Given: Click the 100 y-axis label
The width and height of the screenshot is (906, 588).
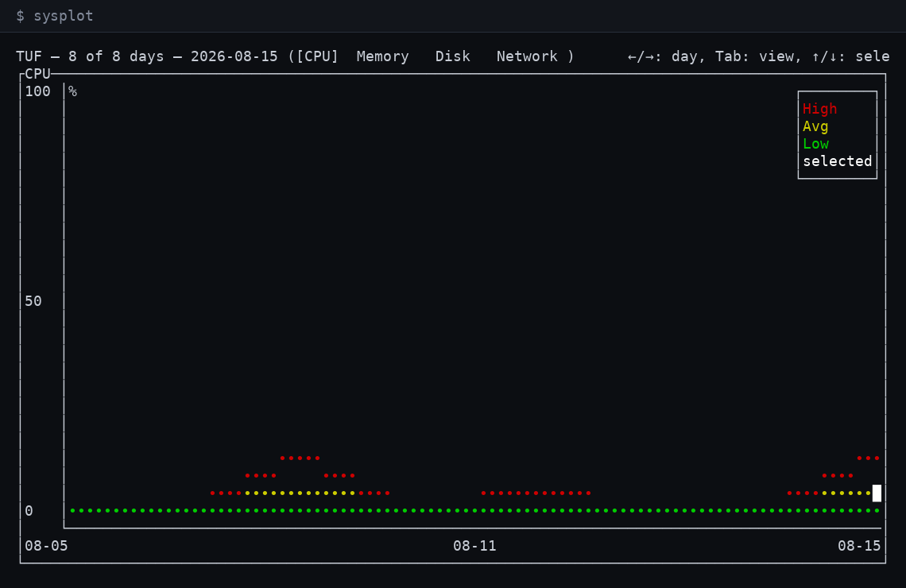Looking at the screenshot, I should click(x=37, y=91).
